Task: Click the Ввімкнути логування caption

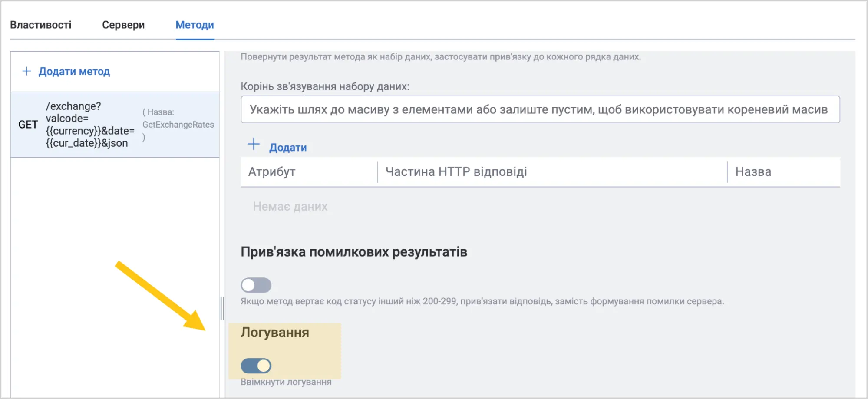Action: coord(286,382)
